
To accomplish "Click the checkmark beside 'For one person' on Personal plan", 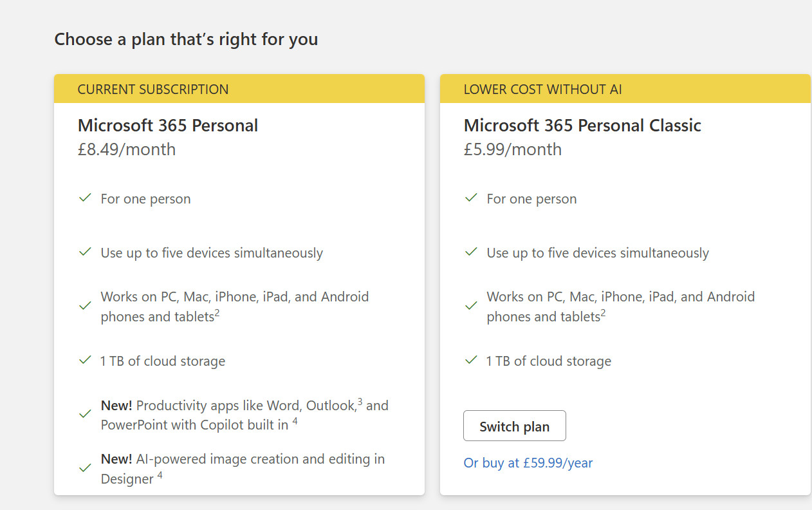I will tap(85, 198).
